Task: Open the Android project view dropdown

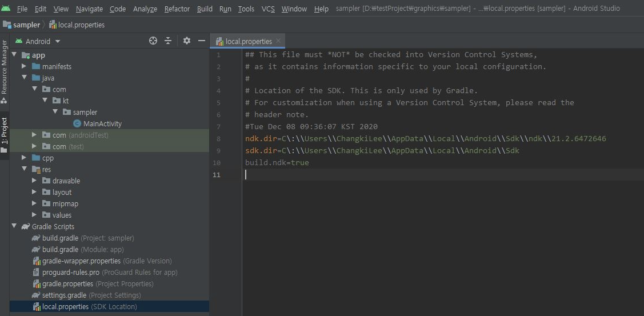Action: pos(38,41)
